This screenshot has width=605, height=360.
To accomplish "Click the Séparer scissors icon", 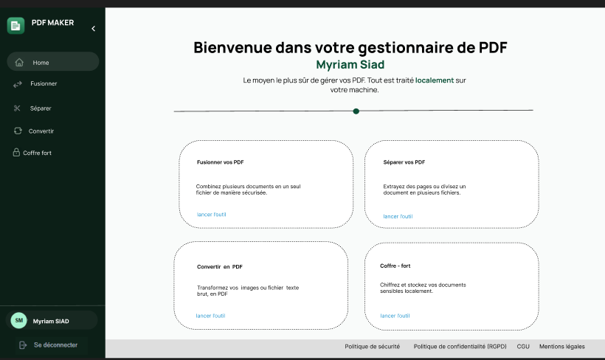I will pyautogui.click(x=17, y=108).
